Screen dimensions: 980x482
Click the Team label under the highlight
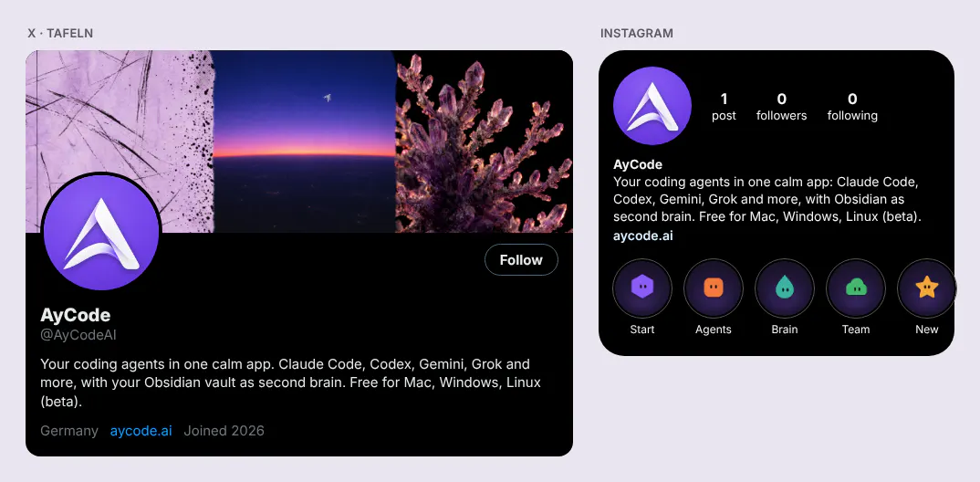pos(856,330)
